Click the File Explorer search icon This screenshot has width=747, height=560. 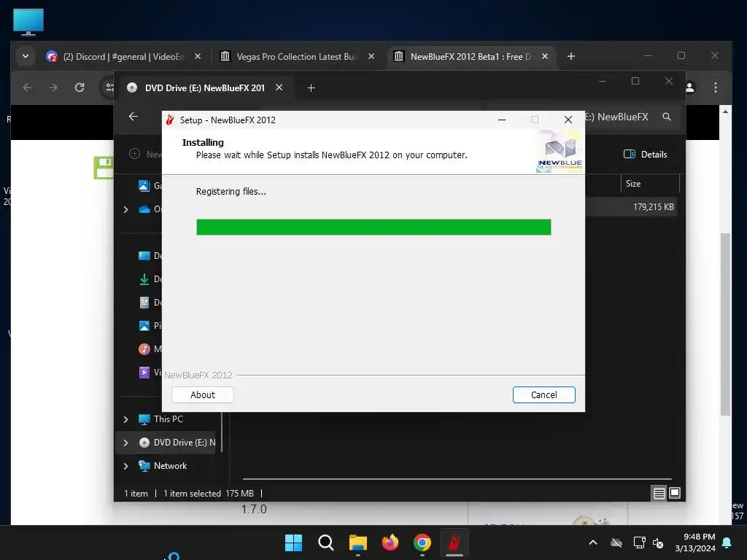coord(667,117)
